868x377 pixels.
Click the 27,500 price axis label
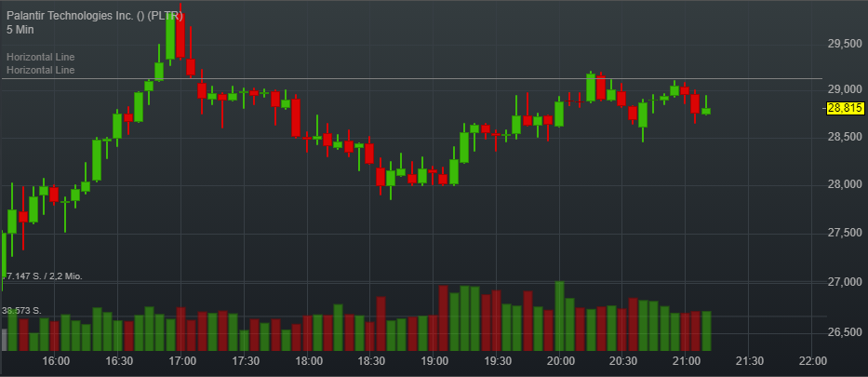847,234
